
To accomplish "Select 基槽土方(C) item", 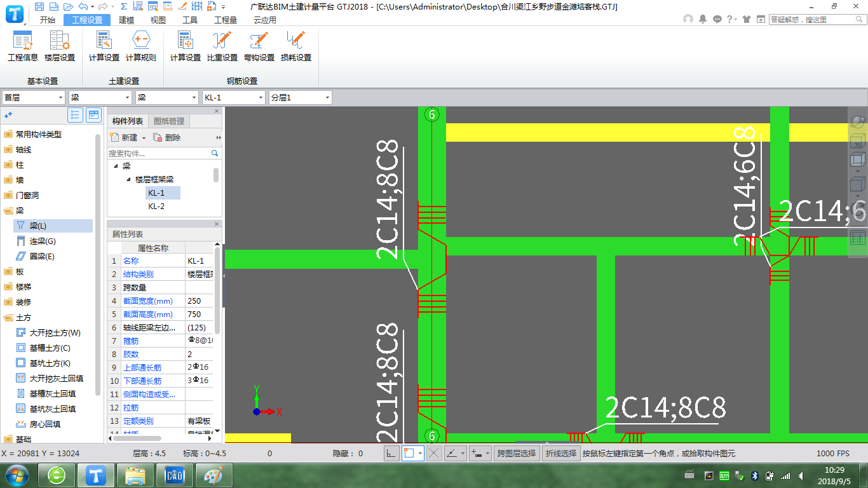I will pyautogui.click(x=50, y=348).
